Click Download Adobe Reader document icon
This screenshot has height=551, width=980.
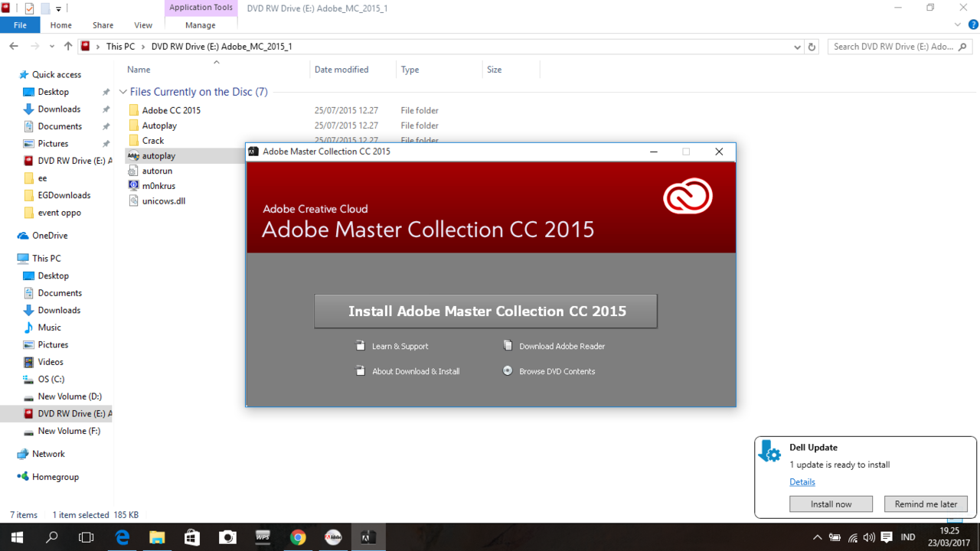pyautogui.click(x=507, y=346)
